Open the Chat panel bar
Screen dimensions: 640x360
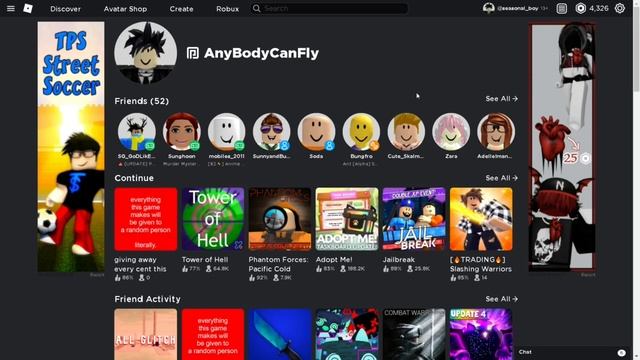tap(573, 352)
